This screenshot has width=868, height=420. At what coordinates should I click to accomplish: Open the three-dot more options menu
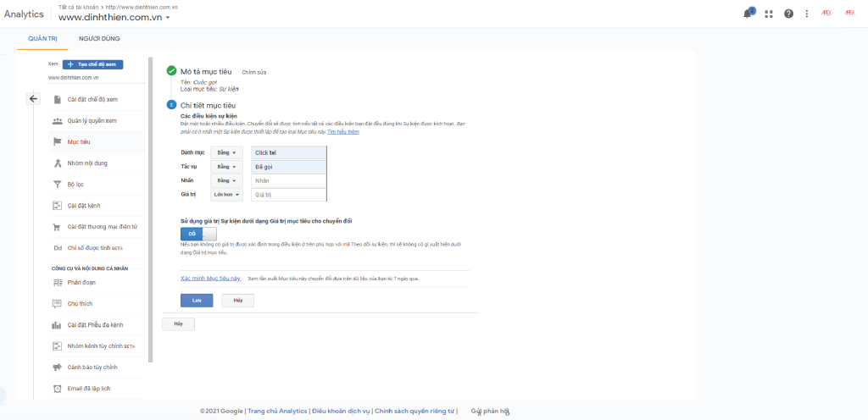click(x=806, y=14)
